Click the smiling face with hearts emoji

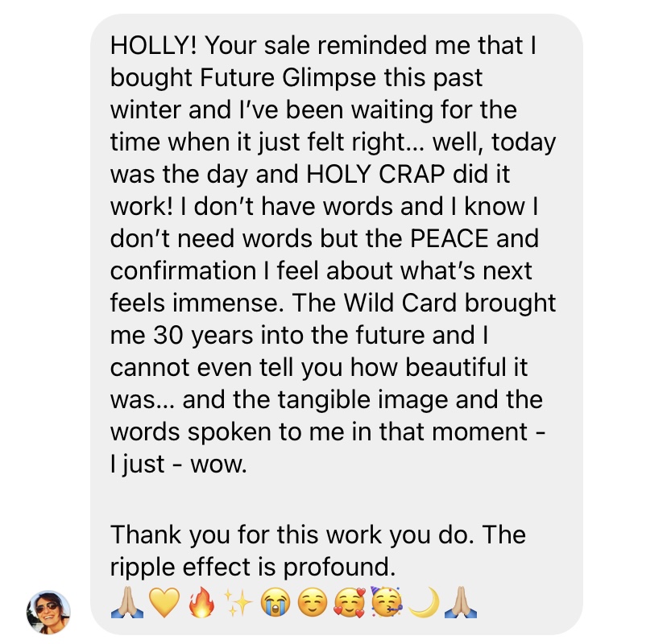tap(350, 603)
